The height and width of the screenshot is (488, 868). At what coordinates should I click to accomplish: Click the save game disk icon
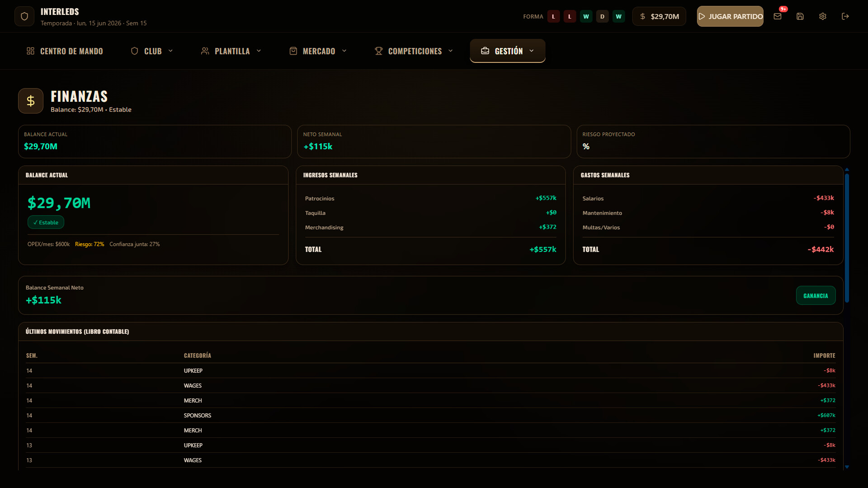[800, 16]
